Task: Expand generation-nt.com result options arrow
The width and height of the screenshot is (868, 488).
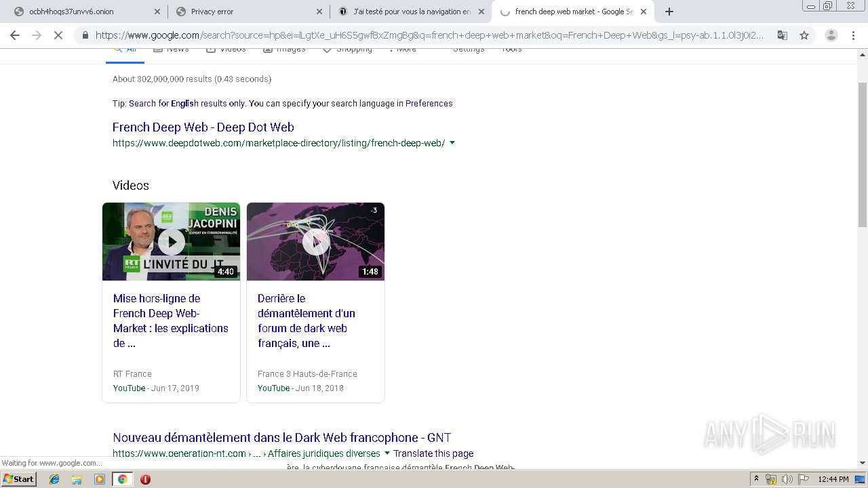Action: pos(387,453)
